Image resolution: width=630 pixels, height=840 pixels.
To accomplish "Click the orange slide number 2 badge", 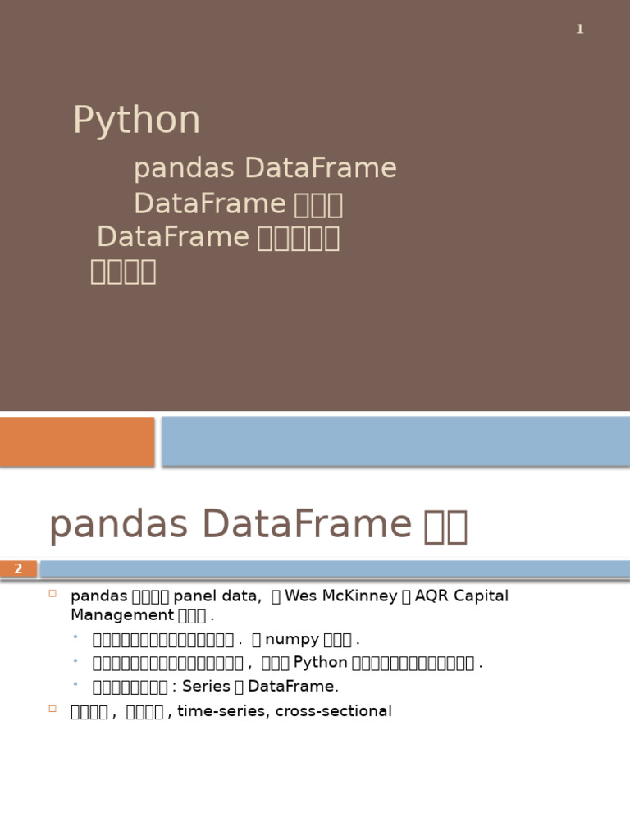I will pyautogui.click(x=18, y=569).
